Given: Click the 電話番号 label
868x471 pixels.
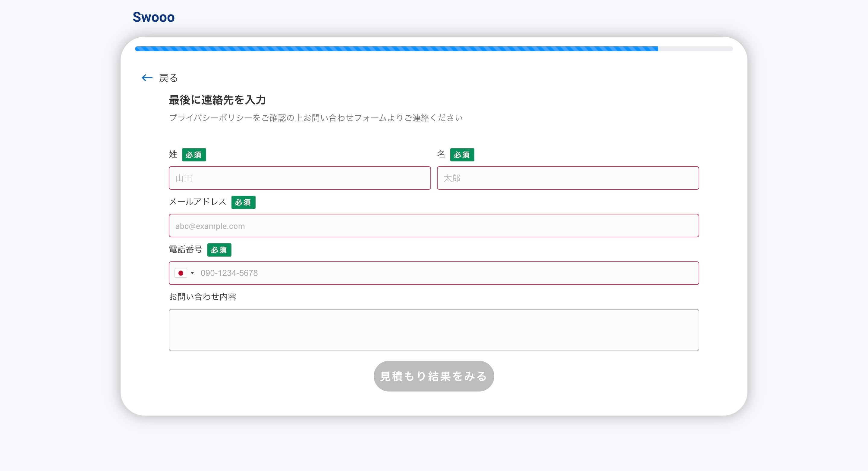Looking at the screenshot, I should coord(185,249).
